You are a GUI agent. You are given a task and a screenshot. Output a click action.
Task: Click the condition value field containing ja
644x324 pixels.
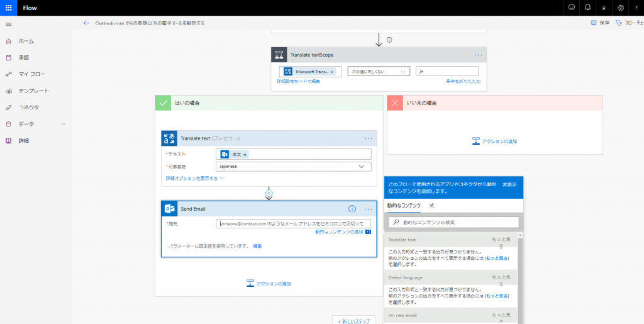coord(447,72)
